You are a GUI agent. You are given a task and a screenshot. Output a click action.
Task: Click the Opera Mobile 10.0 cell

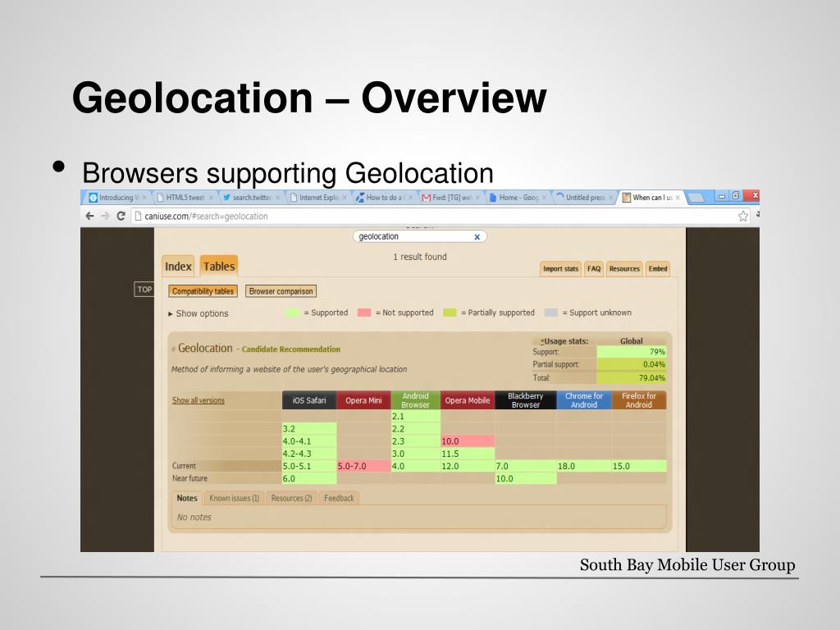pyautogui.click(x=467, y=441)
